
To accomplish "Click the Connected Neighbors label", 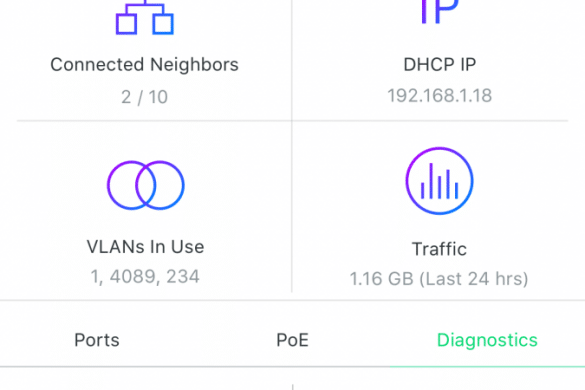I will 145,65.
